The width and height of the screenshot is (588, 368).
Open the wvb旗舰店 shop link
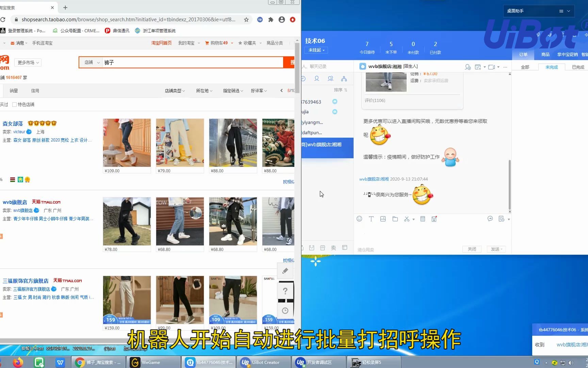(15, 202)
